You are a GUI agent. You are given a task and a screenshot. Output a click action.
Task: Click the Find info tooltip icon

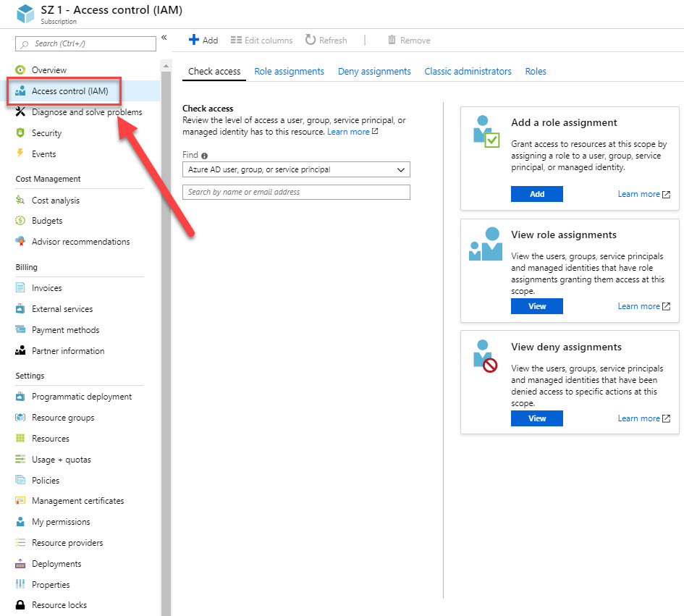coord(204,156)
